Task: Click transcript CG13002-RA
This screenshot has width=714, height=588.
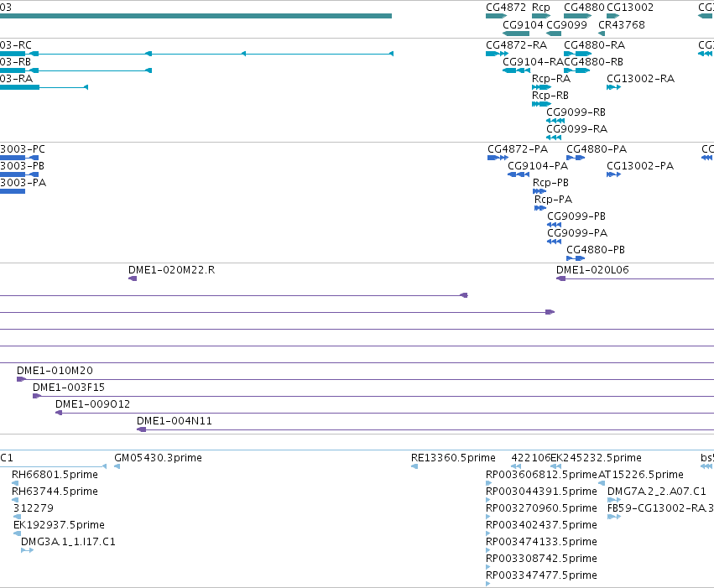Action: pos(613,87)
